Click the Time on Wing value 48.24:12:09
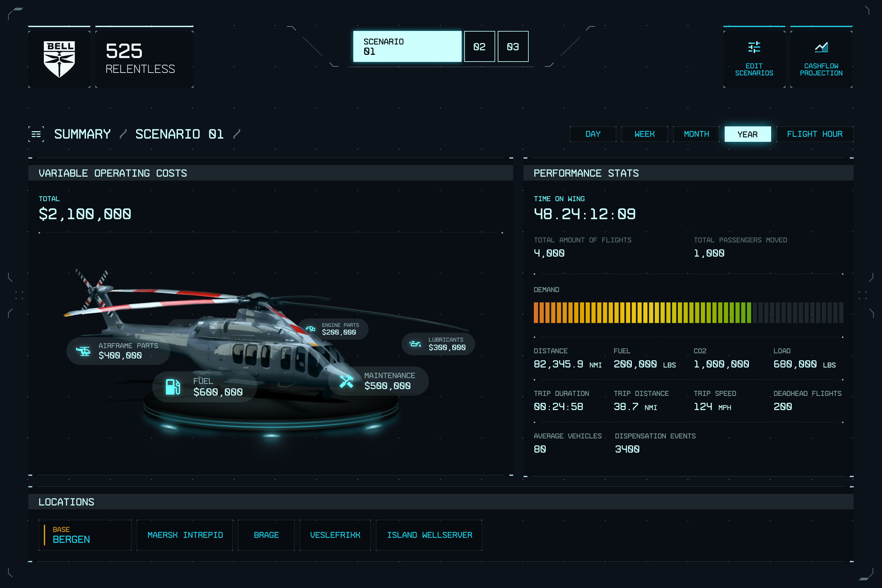The width and height of the screenshot is (882, 588). (585, 214)
